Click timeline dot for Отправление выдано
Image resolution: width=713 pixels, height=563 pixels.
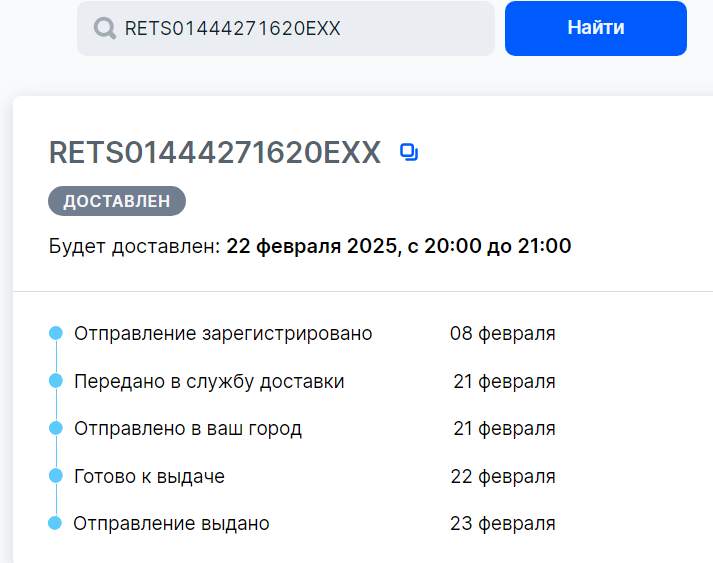click(x=56, y=523)
